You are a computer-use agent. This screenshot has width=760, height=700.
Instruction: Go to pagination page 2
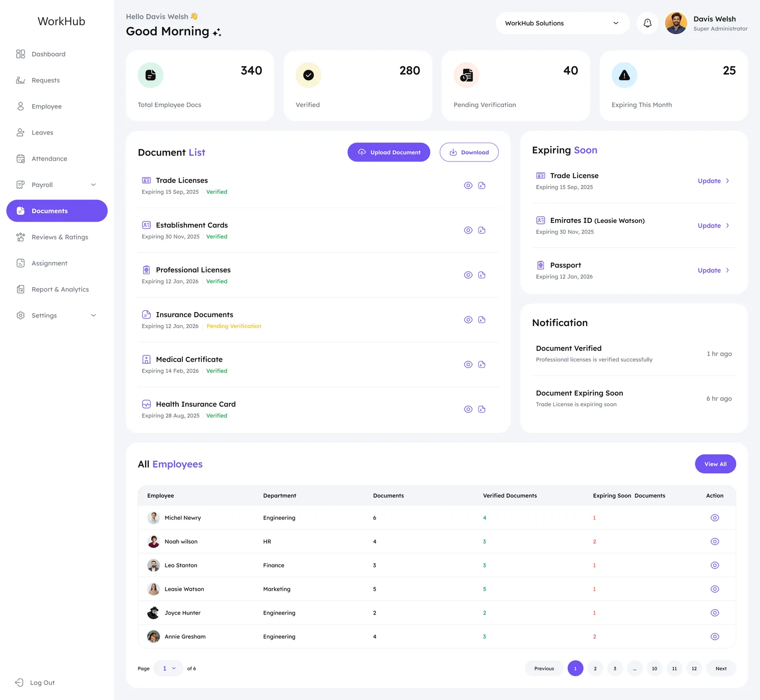[x=595, y=668]
